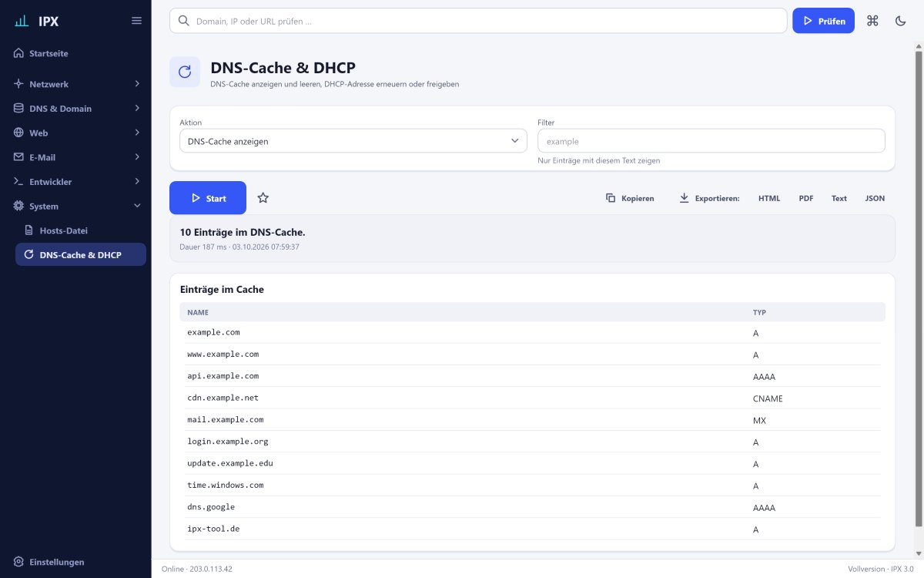This screenshot has width=924, height=578.
Task: Click the dns.google entry
Action: [211, 507]
